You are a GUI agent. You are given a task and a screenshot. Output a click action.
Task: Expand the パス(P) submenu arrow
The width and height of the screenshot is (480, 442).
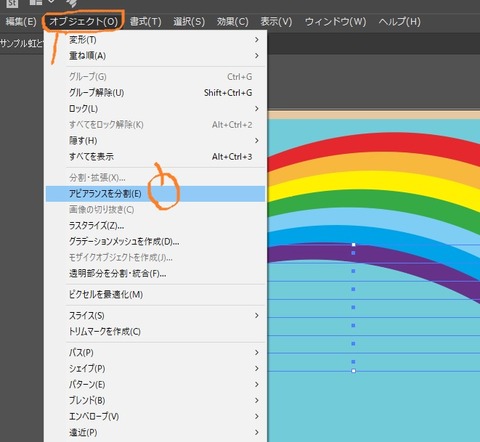pyautogui.click(x=257, y=352)
